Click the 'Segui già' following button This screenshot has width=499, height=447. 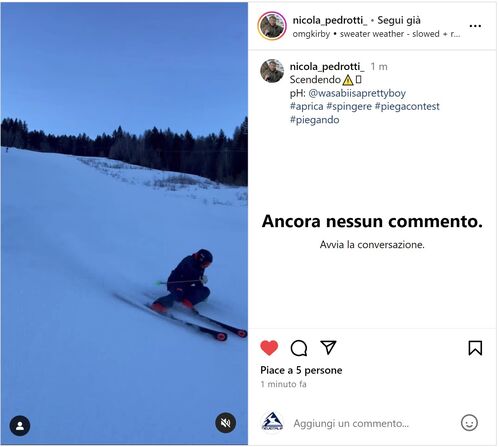[399, 20]
